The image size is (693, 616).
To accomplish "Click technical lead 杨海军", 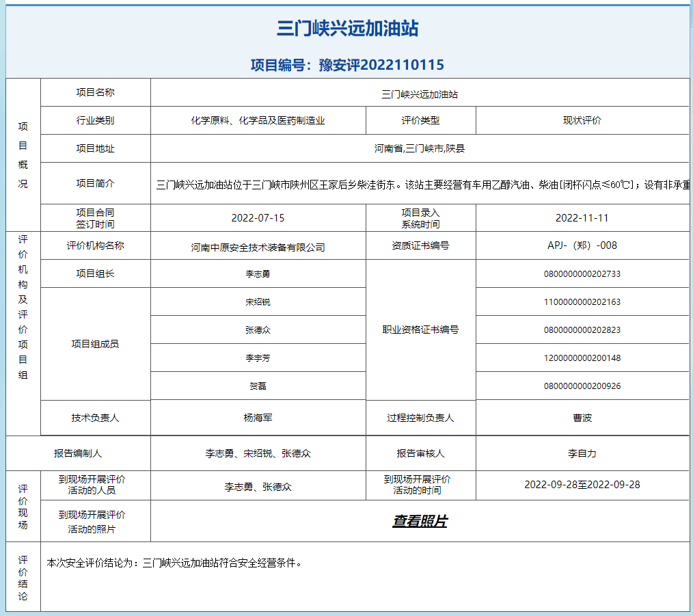I will click(258, 418).
